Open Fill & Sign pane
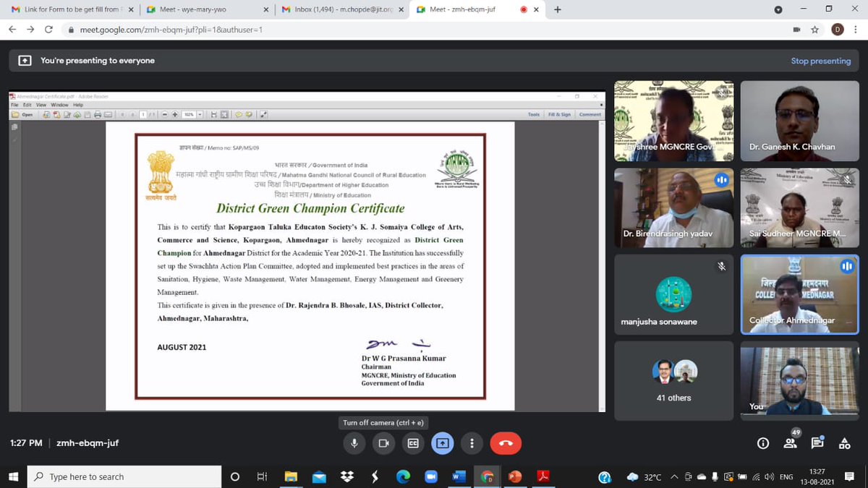 [560, 114]
